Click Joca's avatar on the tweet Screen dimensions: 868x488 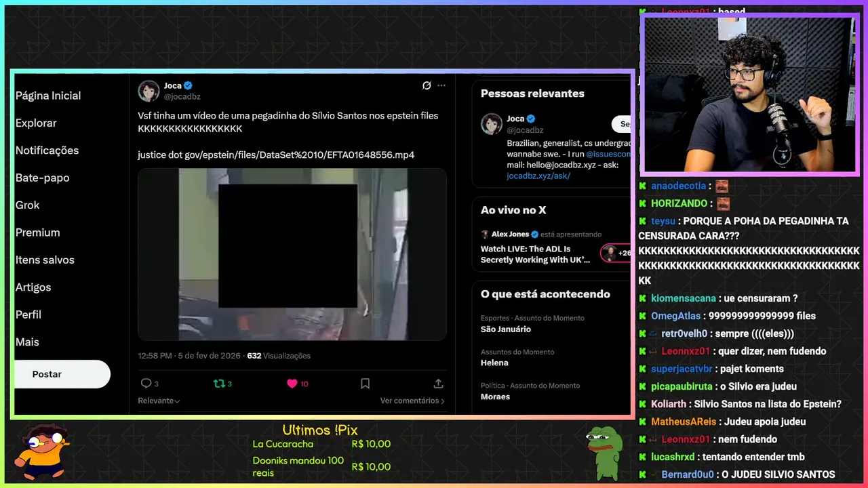pyautogui.click(x=149, y=91)
